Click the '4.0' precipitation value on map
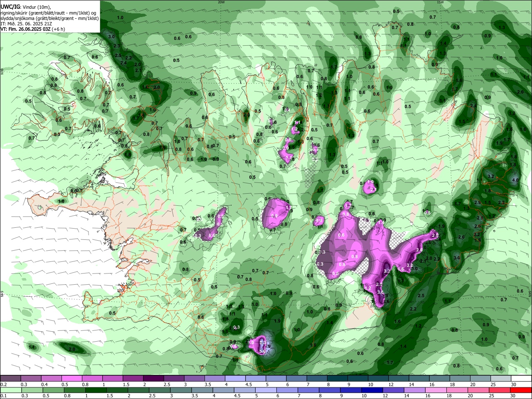Viewport: 532px width, 399px height. click(516, 180)
